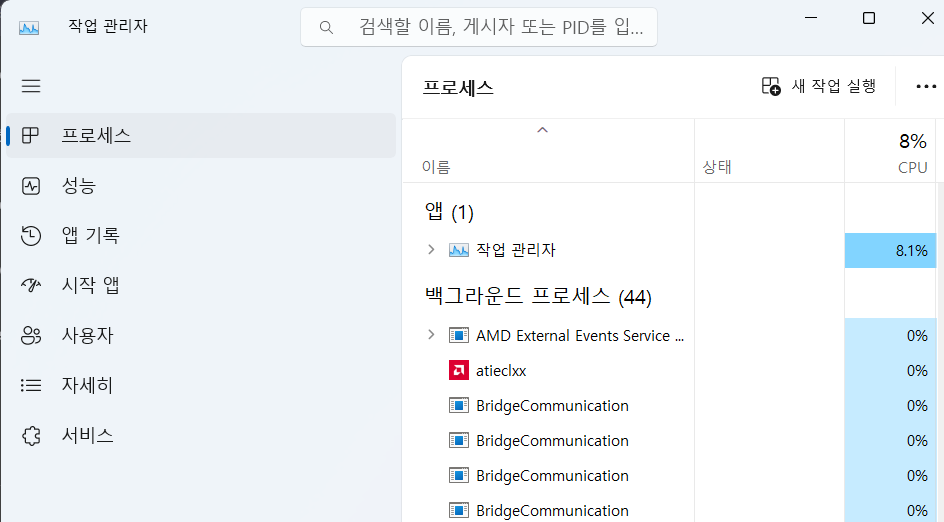Click the AMD External Events Service icon
This screenshot has height=522, width=944.
[x=459, y=335]
